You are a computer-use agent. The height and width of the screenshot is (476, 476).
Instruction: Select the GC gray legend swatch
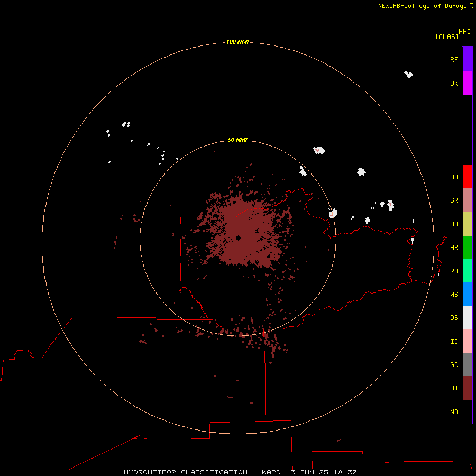coord(467,364)
